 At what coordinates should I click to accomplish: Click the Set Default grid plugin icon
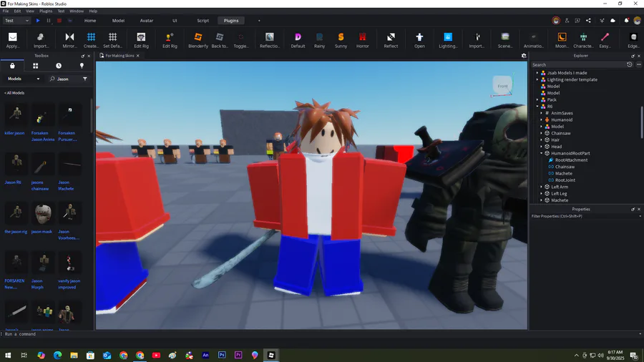coord(112,37)
